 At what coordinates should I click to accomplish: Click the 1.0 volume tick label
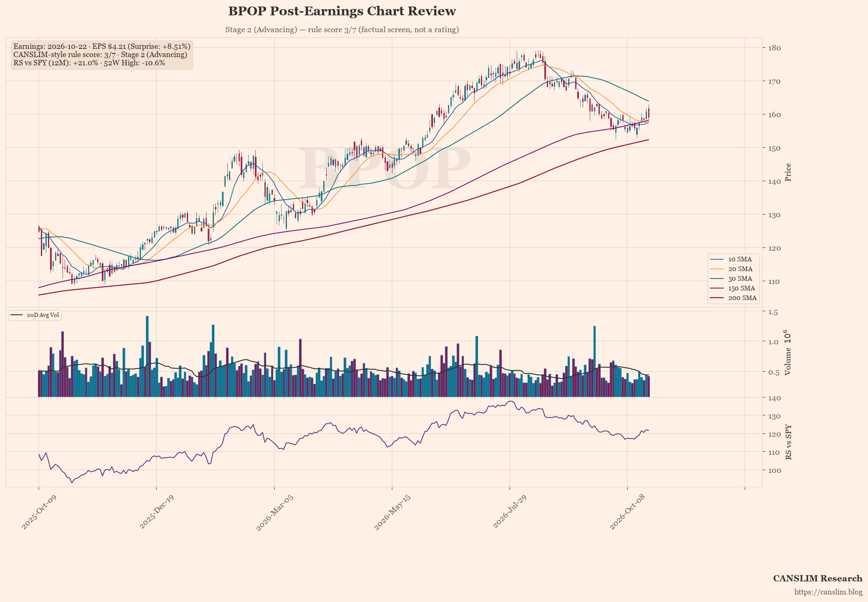click(773, 342)
